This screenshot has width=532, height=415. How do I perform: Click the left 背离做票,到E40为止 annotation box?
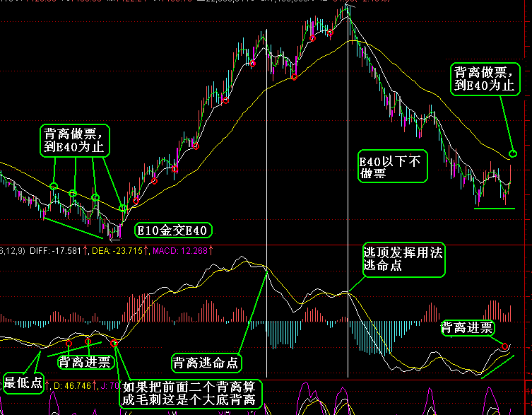75,141
